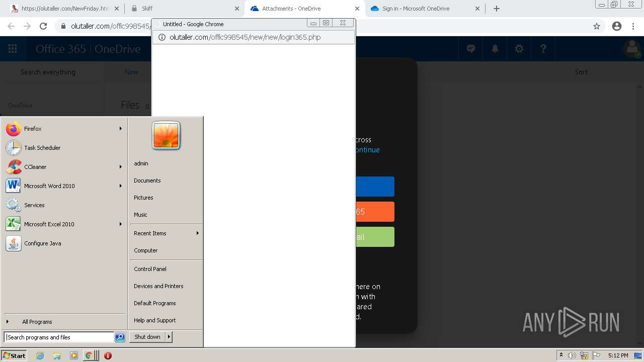Open File Explorer from the taskbar
This screenshot has width=644, height=362.
click(57, 355)
